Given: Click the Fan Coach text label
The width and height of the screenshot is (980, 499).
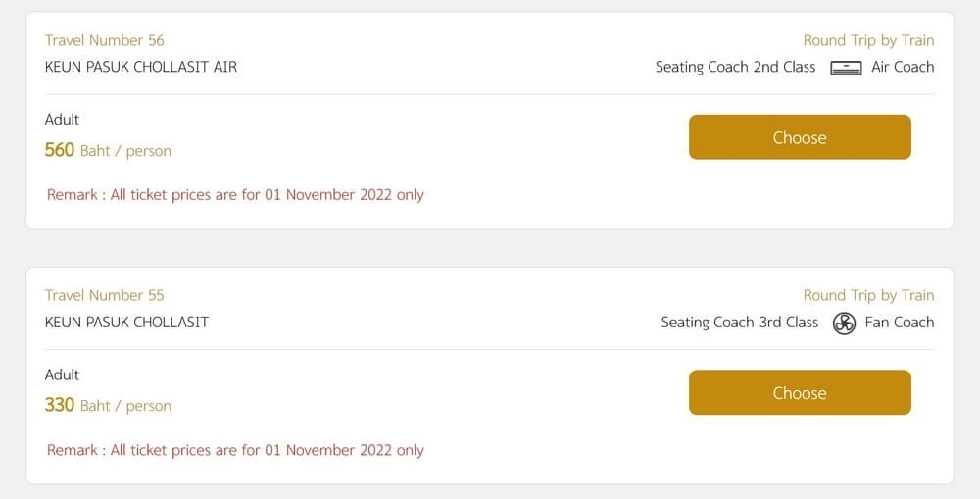Looking at the screenshot, I should pyautogui.click(x=900, y=322).
